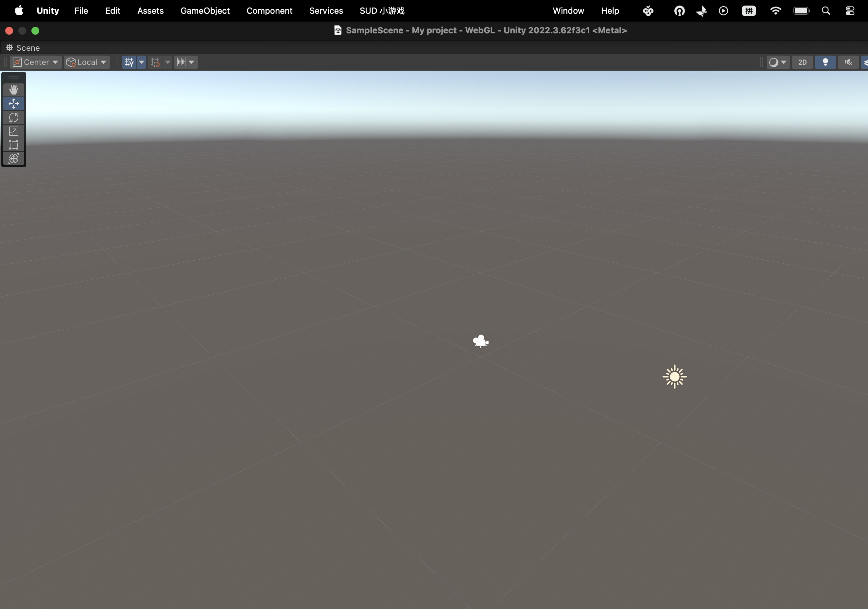Viewport: 868px width, 609px height.
Task: Open the Center pivot position dropdown
Action: pos(36,62)
